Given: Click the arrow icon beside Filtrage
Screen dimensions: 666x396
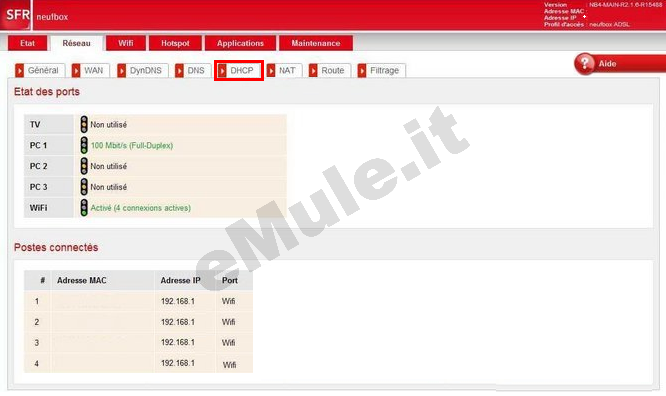Looking at the screenshot, I should coord(362,71).
